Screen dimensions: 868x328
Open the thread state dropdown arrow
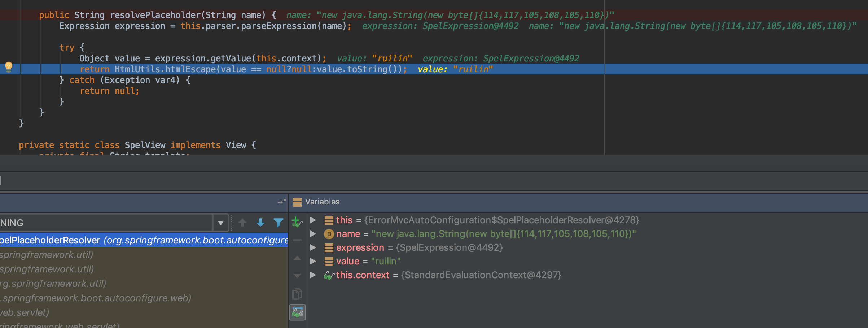click(221, 223)
